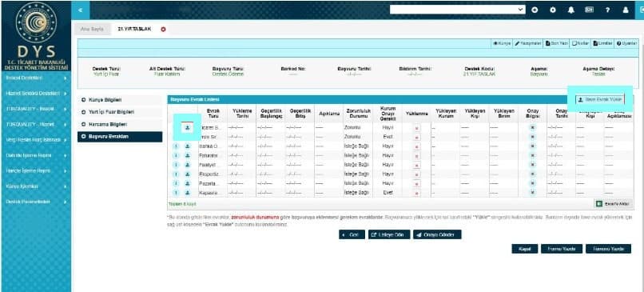644x292 pixels.
Task: Switch to the Ana Sayfa tab
Action: click(92, 29)
